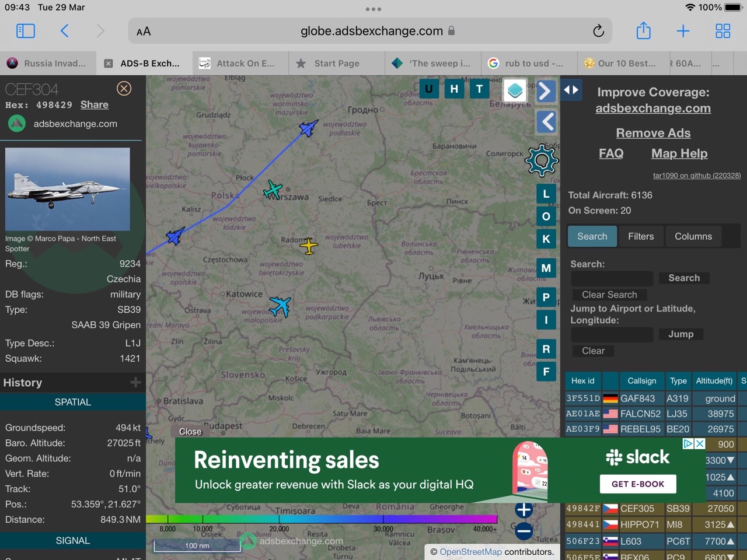Select the teal aircraft near Warszawa

(273, 190)
